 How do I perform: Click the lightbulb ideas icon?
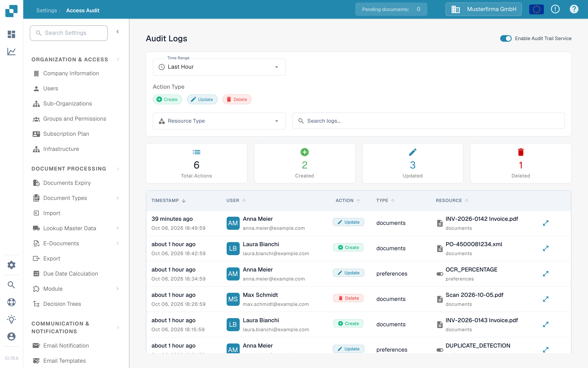[x=11, y=319]
